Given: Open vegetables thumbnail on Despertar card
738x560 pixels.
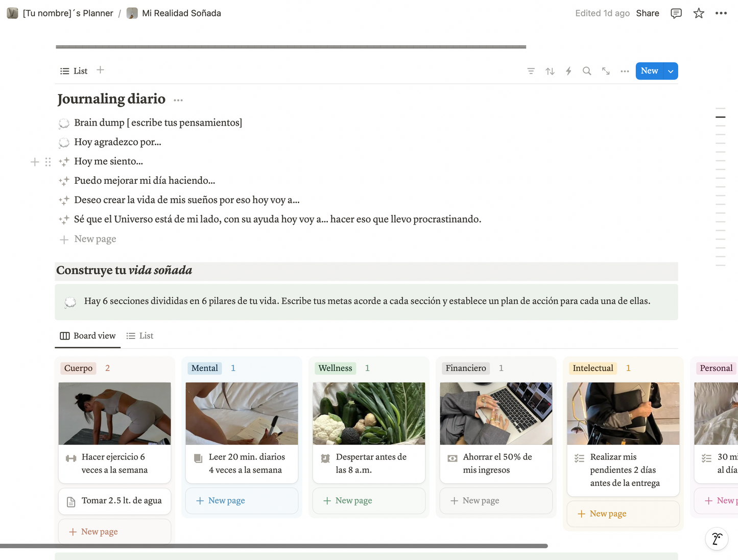Looking at the screenshot, I should (x=369, y=413).
